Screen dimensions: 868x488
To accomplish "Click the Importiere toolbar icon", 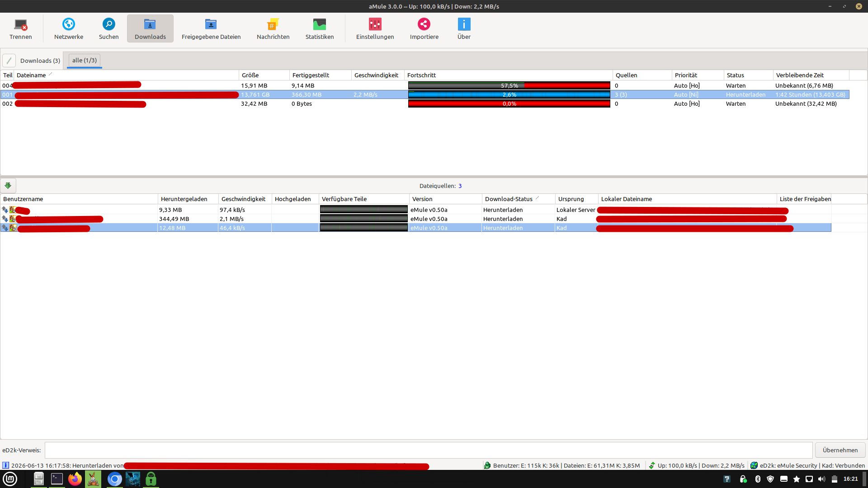I will point(424,28).
